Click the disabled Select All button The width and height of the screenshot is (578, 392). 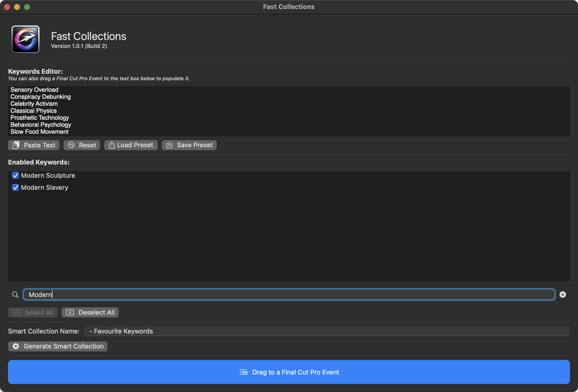coord(33,312)
